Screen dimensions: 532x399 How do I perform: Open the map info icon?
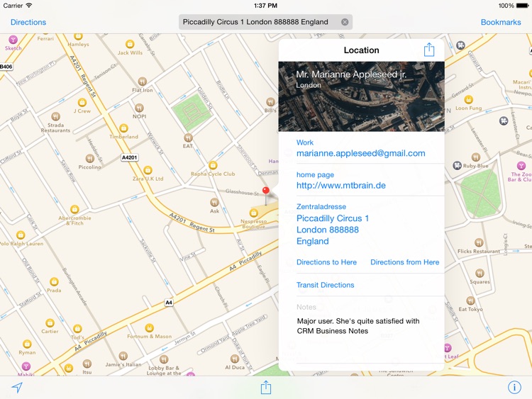tap(514, 387)
